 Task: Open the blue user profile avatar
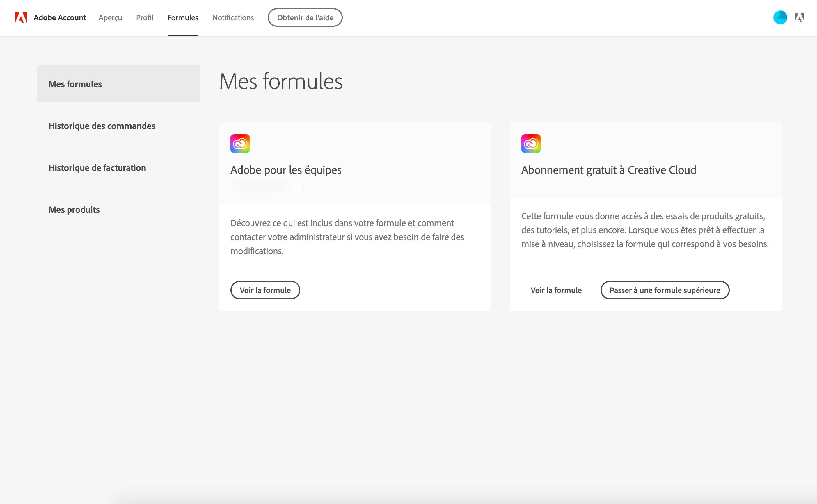780,17
